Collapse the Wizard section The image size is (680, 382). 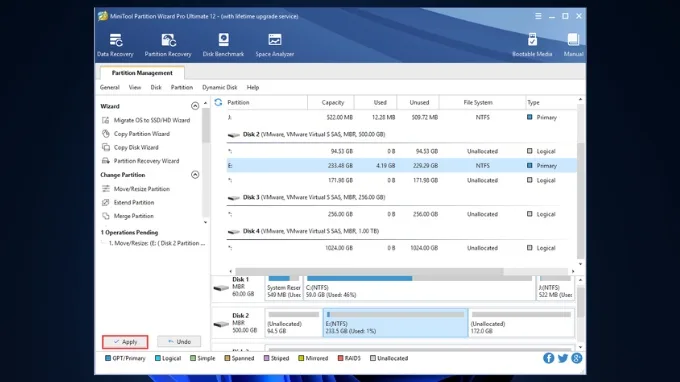(195, 106)
